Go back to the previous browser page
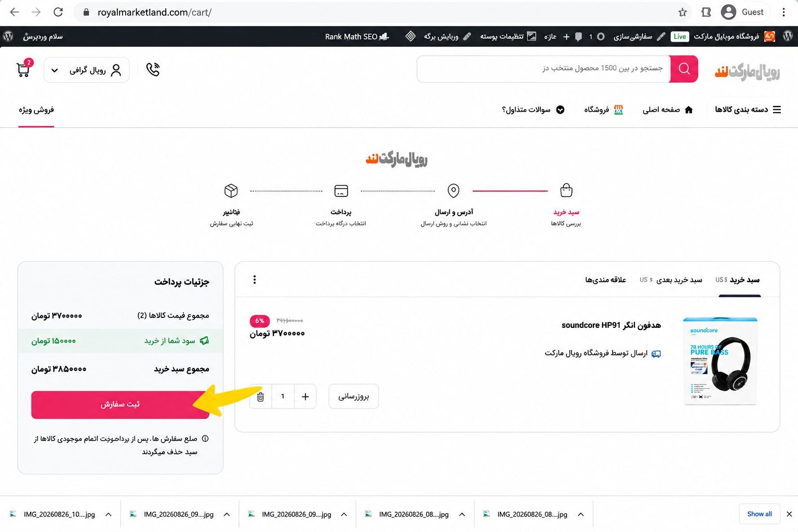The height and width of the screenshot is (532, 798). point(15,12)
